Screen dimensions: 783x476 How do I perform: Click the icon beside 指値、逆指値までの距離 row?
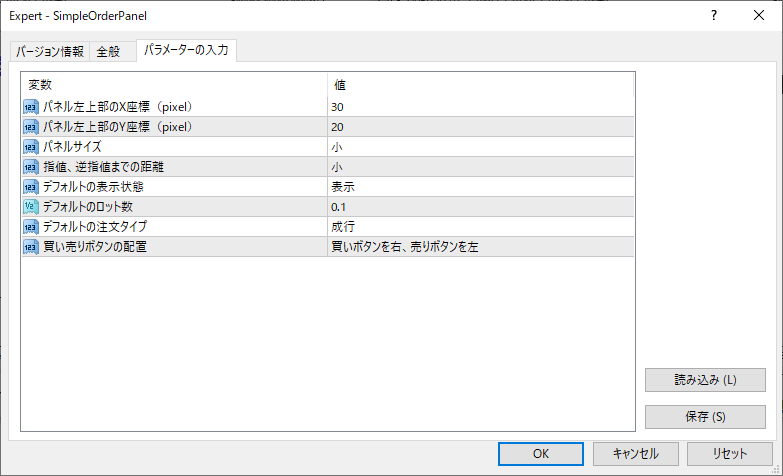31,167
